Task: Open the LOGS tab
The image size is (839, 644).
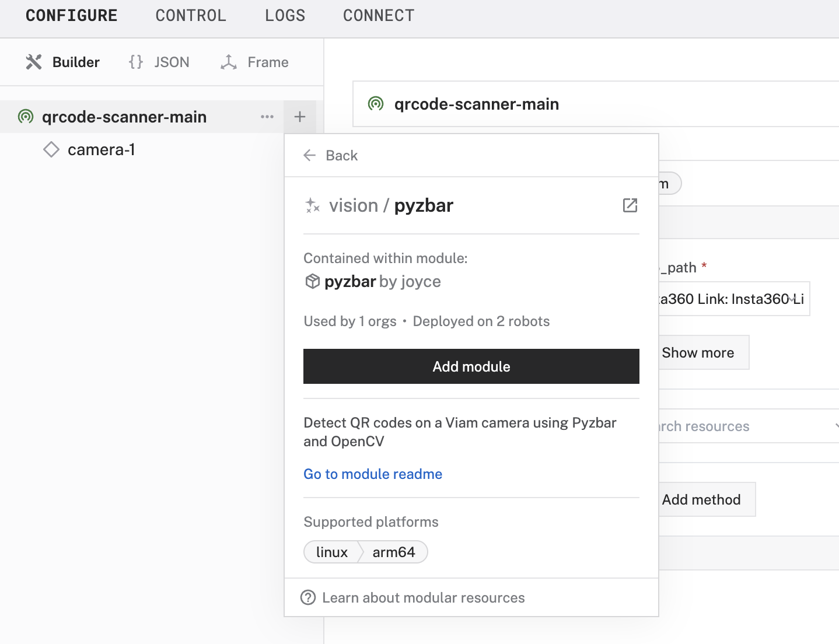Action: pos(285,16)
